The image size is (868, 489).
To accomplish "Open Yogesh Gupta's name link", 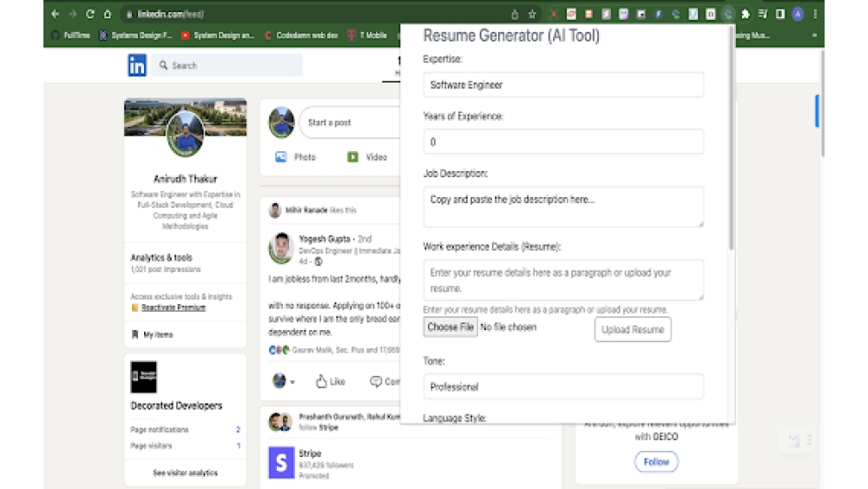I will [x=325, y=239].
